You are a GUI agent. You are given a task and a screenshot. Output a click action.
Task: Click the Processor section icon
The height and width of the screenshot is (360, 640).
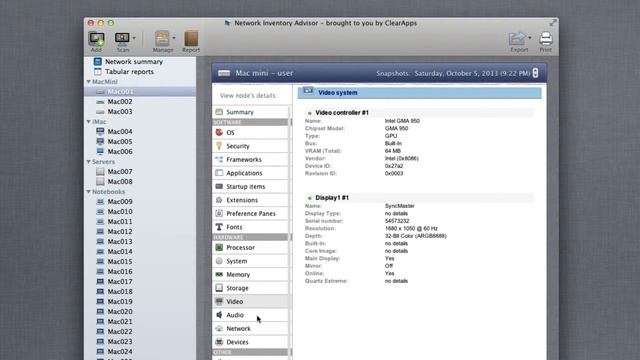219,247
